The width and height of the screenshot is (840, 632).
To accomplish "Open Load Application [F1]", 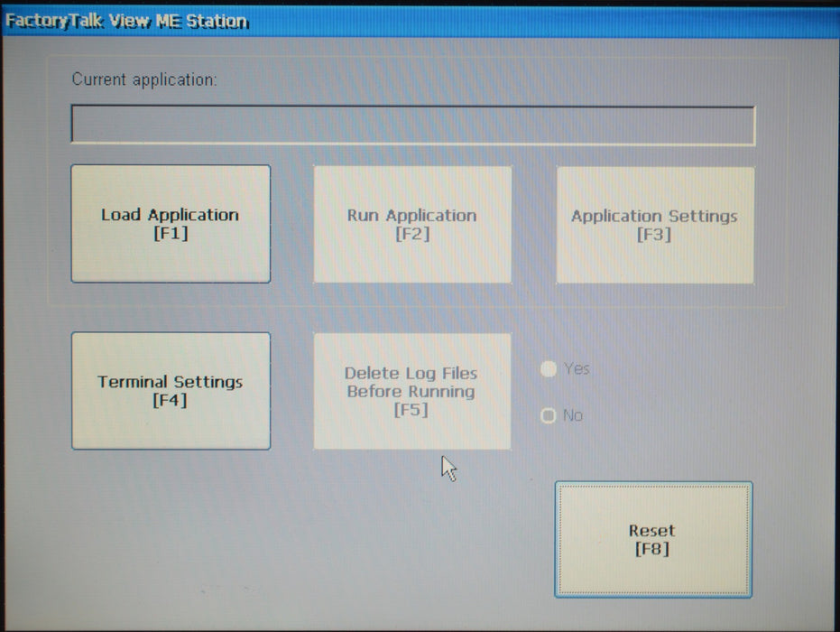I will tap(171, 224).
